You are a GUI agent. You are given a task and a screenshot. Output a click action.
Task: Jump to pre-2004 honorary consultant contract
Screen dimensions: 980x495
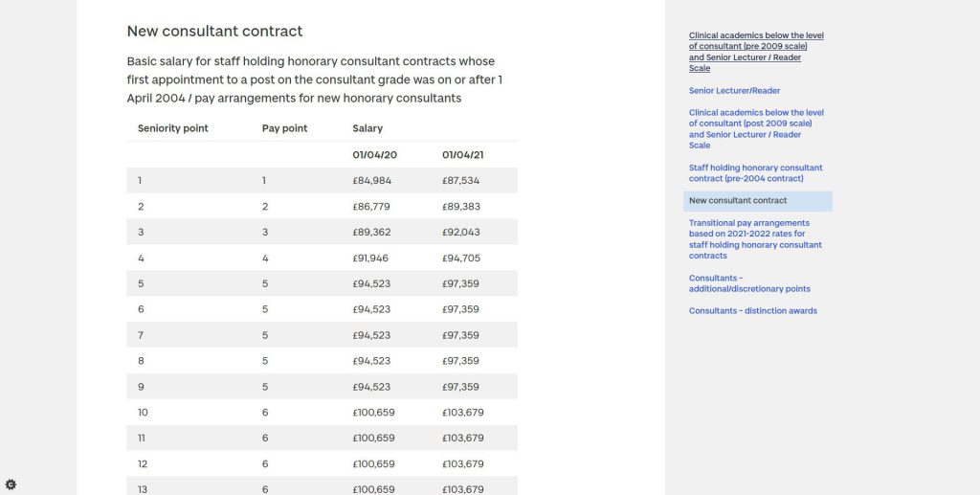755,173
